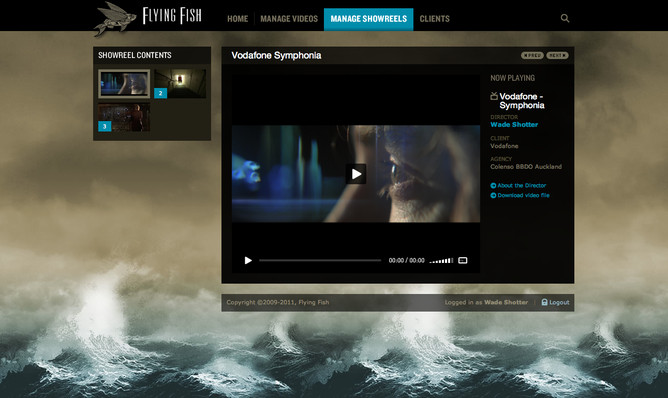
Task: Adjust the volume level bars
Action: point(441,260)
